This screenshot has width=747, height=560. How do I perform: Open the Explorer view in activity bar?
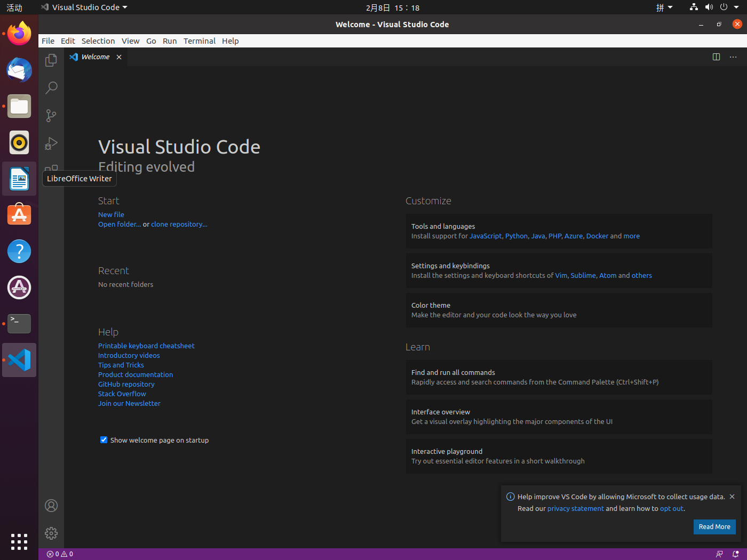(x=51, y=60)
